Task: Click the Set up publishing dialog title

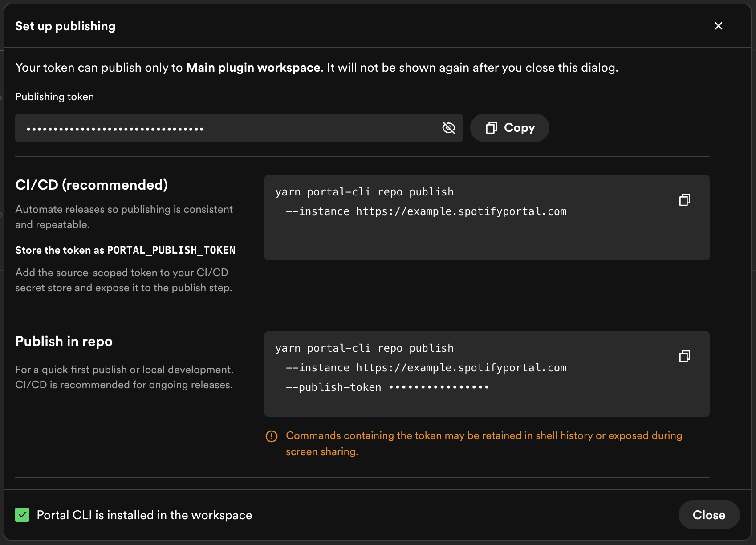Action: click(65, 26)
